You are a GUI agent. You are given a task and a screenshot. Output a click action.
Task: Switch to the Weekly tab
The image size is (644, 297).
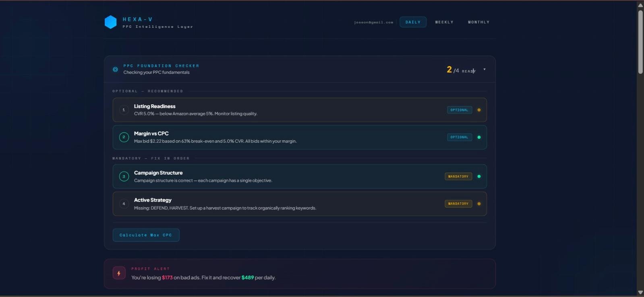tap(444, 22)
